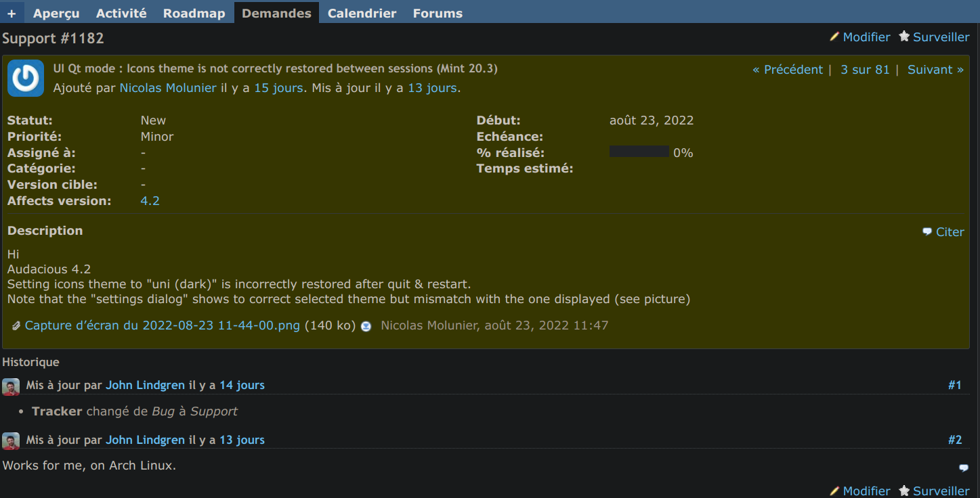Image resolution: width=980 pixels, height=498 pixels.
Task: Open the note #2 anchor link
Action: [955, 440]
